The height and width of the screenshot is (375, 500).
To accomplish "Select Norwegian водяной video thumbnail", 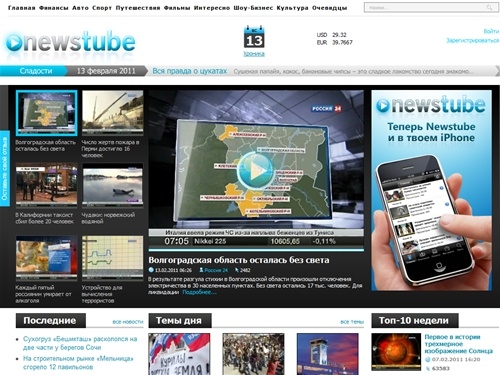I will point(113,185).
